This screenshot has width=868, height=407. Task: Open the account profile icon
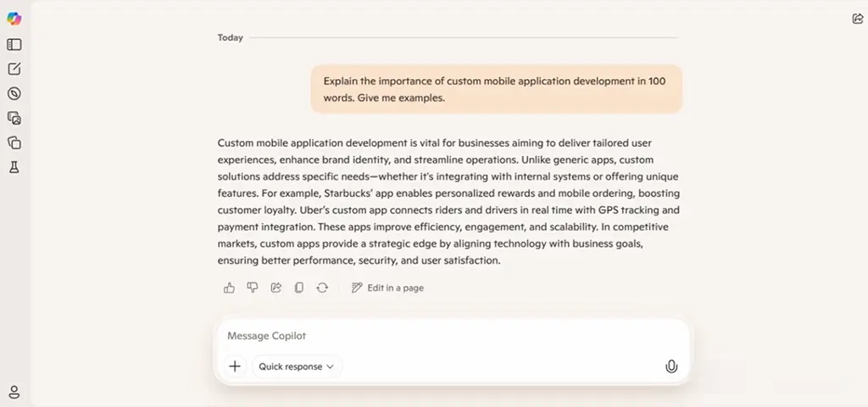pos(14,392)
